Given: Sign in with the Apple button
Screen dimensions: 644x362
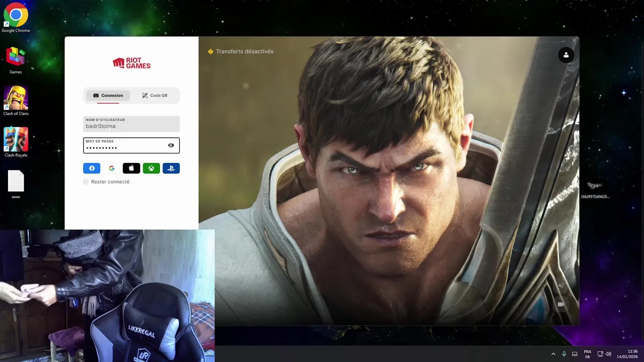Looking at the screenshot, I should (x=131, y=168).
